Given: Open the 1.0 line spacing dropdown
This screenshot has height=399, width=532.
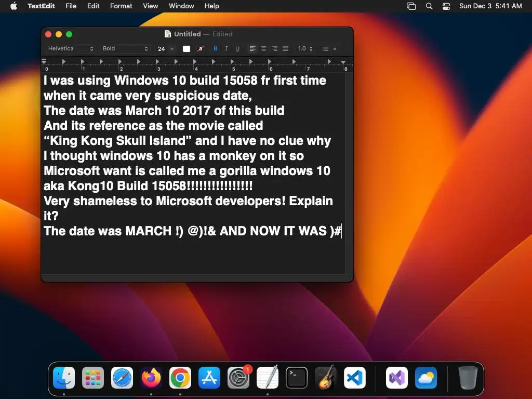Looking at the screenshot, I should pos(305,49).
